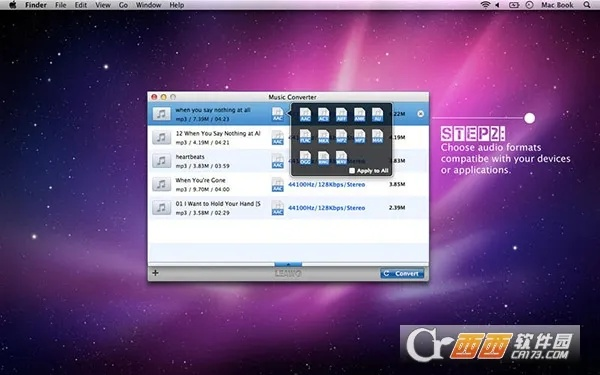
Task: Select the song title '01 I Want to Hold Your Hand'
Action: tap(218, 204)
